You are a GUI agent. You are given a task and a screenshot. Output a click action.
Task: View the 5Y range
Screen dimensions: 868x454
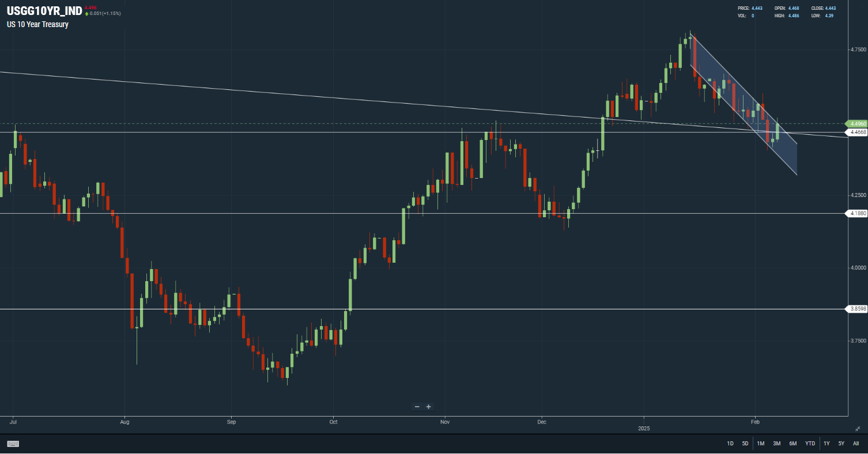pyautogui.click(x=841, y=444)
